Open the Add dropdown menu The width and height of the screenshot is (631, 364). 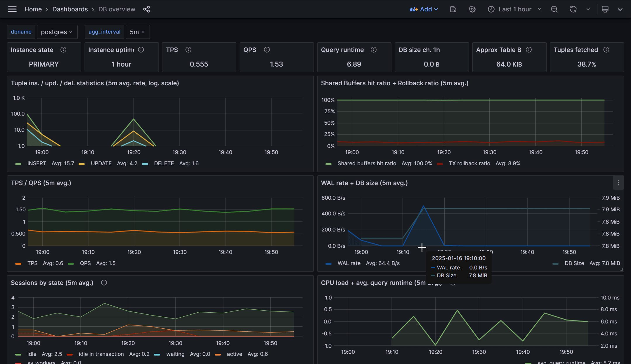point(424,9)
